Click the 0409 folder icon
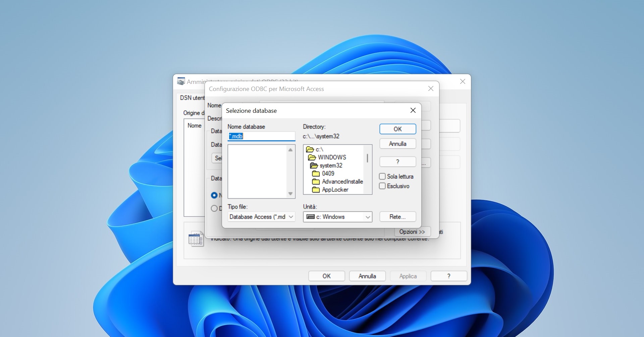 point(316,174)
